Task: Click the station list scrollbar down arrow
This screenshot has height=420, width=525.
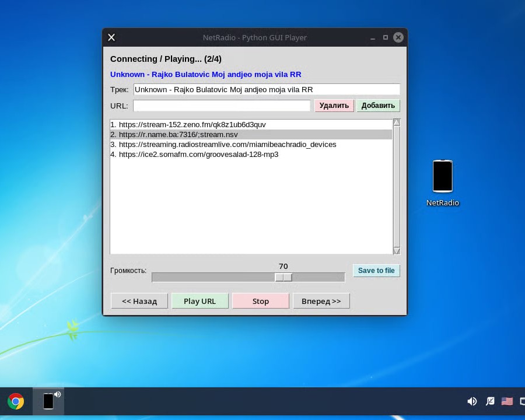Action: pos(397,251)
